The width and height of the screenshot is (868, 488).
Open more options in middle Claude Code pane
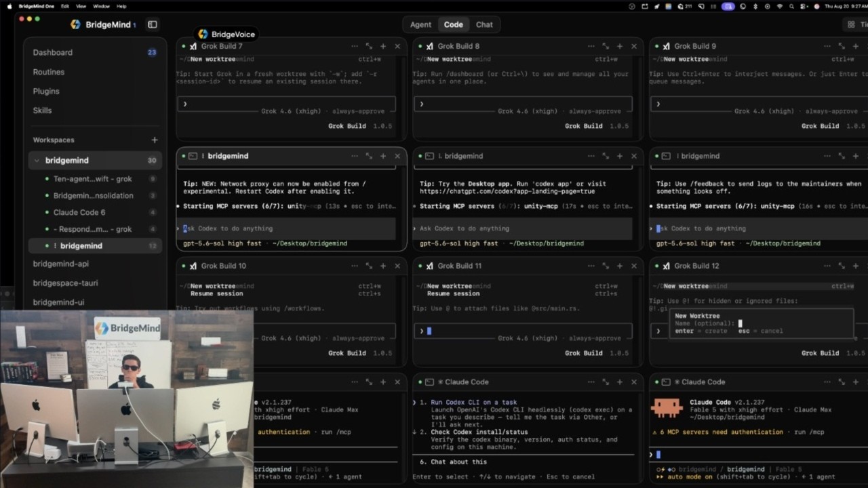591,382
